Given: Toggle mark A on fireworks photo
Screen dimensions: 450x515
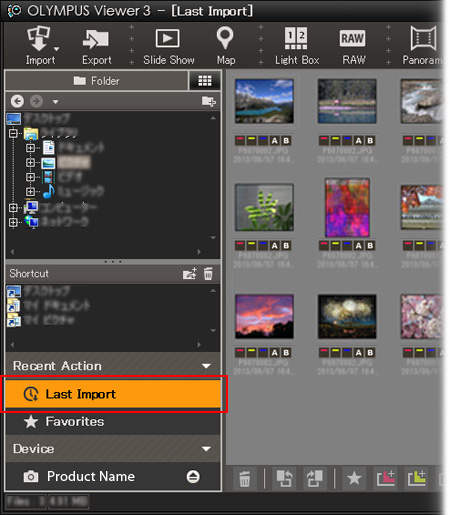Looking at the screenshot, I should tap(359, 352).
